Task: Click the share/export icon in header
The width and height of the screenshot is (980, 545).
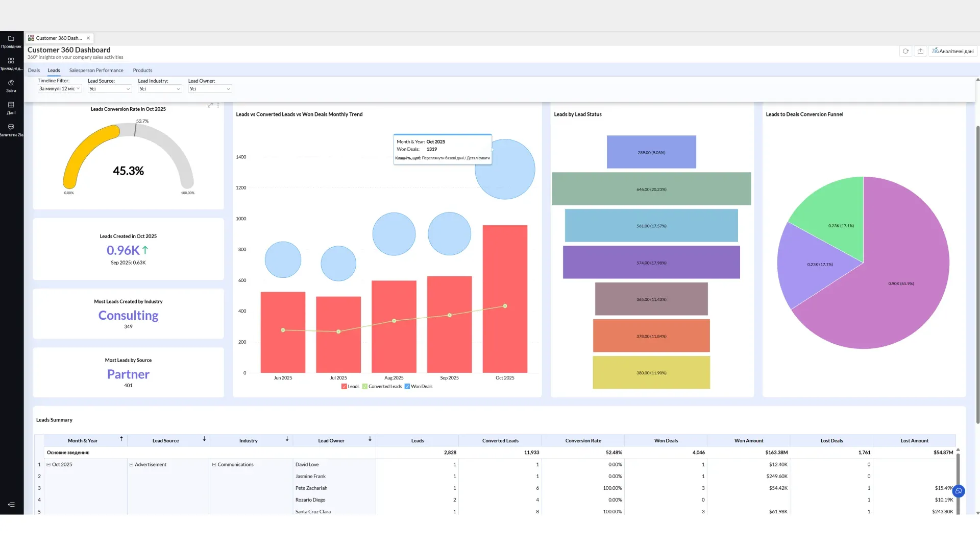Action: click(920, 51)
